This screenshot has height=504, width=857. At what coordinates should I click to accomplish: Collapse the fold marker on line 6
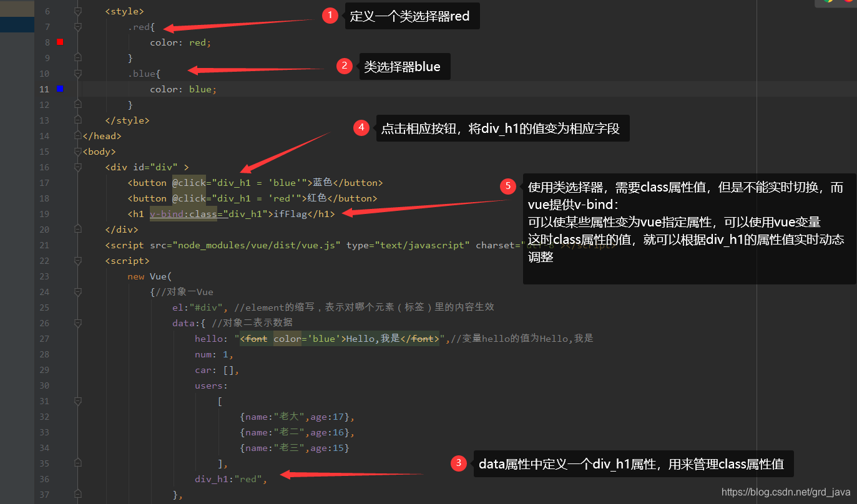click(78, 11)
